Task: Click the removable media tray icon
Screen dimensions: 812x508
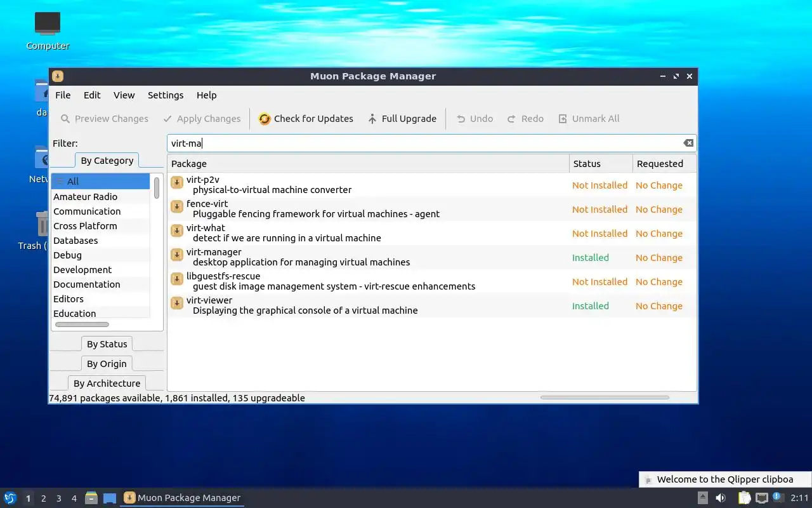Action: click(x=703, y=498)
